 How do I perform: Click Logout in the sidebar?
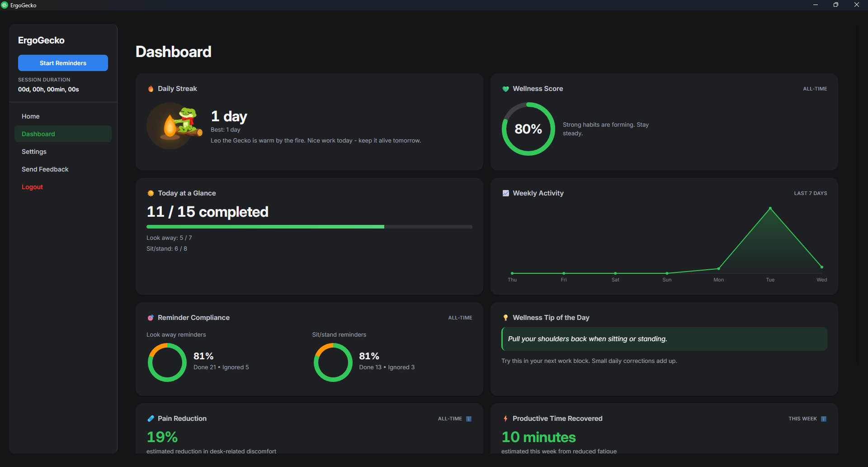click(32, 187)
